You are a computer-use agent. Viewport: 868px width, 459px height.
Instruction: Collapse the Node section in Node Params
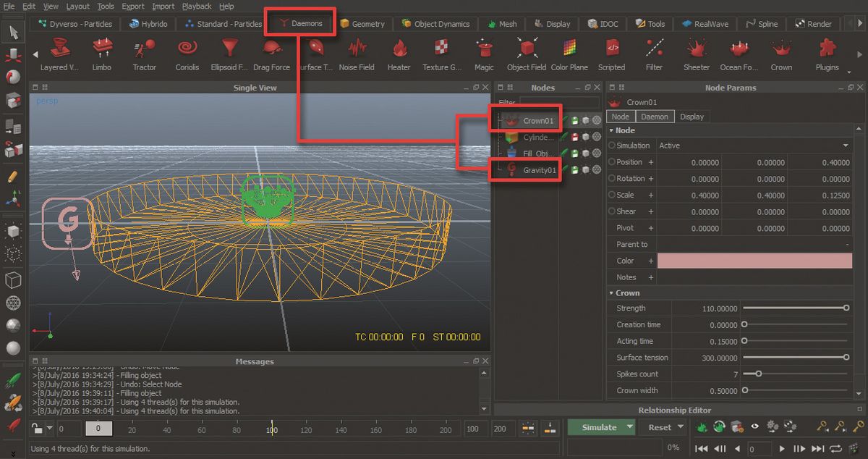(x=611, y=130)
